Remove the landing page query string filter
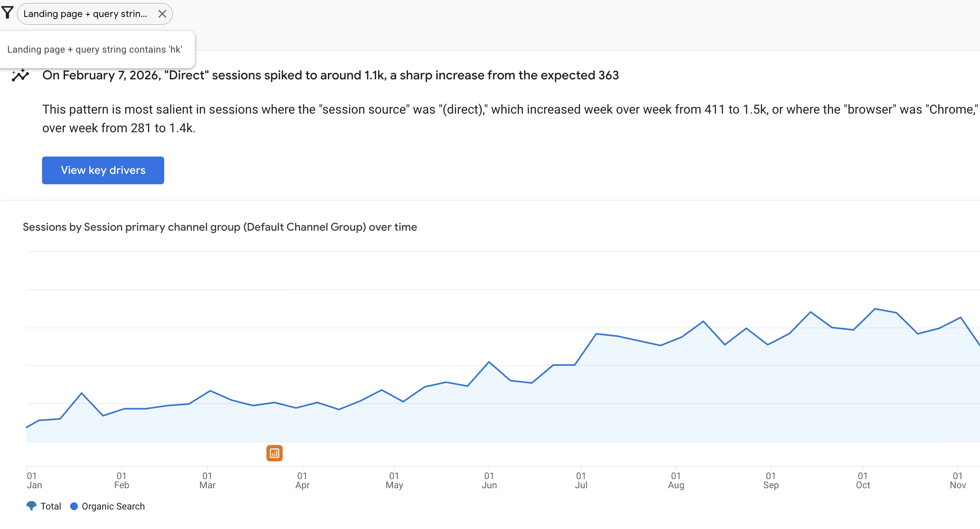The image size is (980, 529). pos(162,13)
